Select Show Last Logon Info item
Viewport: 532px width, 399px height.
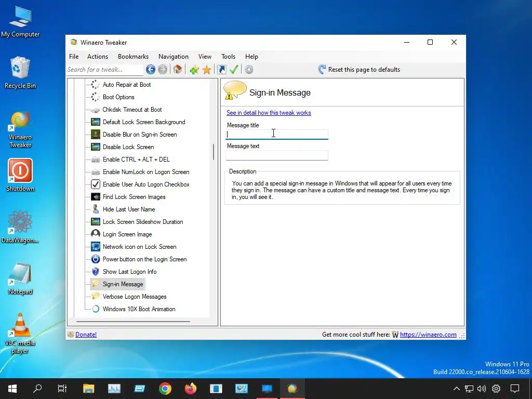tap(129, 272)
